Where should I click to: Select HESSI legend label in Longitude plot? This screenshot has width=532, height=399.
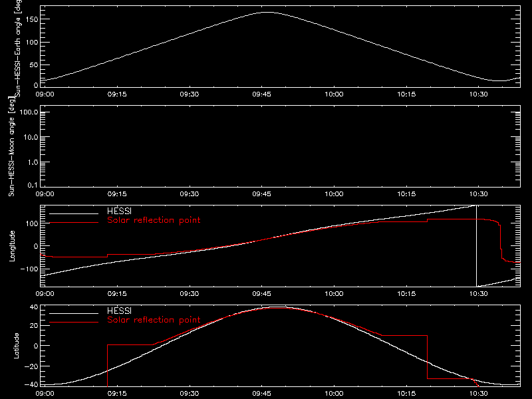pyautogui.click(x=119, y=211)
